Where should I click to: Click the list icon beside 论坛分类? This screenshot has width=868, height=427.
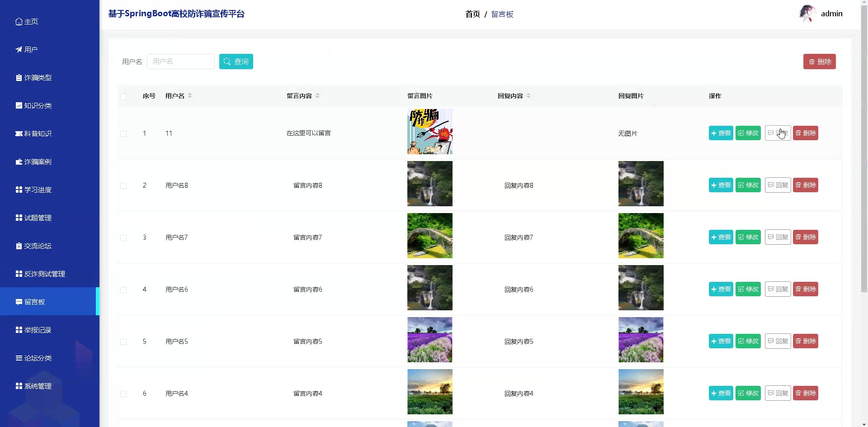tap(19, 358)
